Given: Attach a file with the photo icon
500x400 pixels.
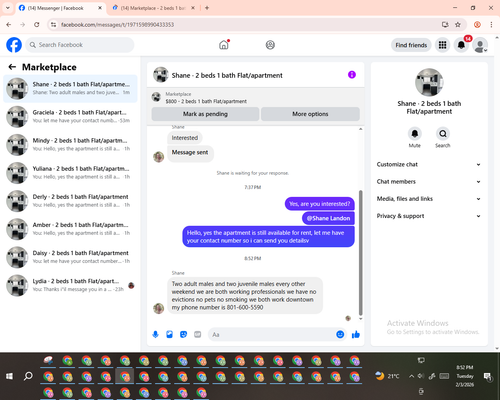Looking at the screenshot, I should click(x=169, y=334).
